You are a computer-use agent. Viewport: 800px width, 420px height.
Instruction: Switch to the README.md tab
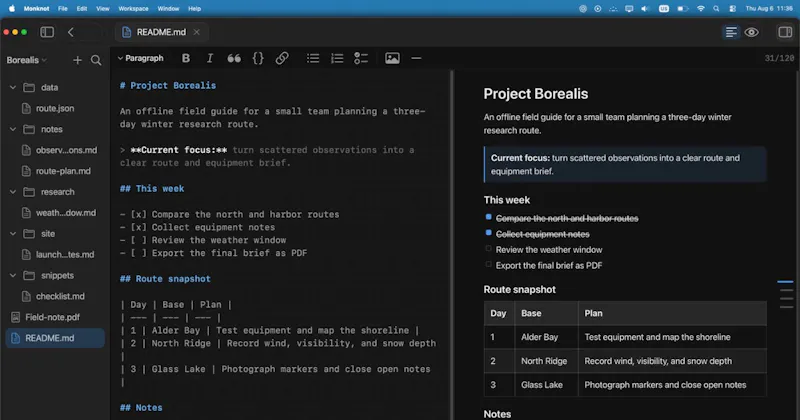tap(161, 32)
